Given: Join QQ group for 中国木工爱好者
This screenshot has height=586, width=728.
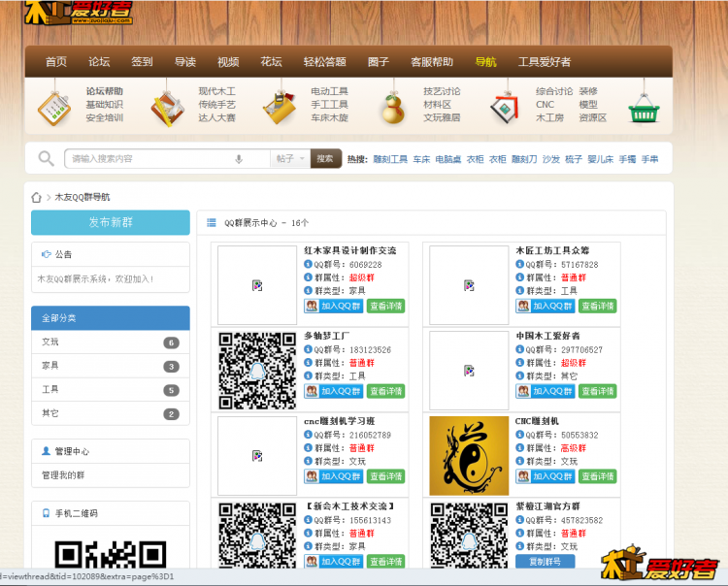Looking at the screenshot, I should tap(546, 391).
